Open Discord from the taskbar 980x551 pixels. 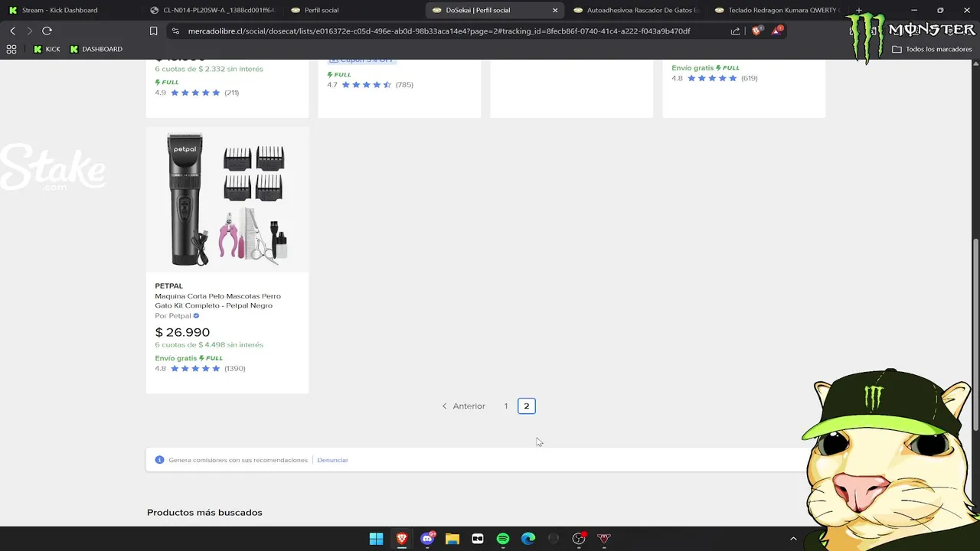pyautogui.click(x=427, y=539)
